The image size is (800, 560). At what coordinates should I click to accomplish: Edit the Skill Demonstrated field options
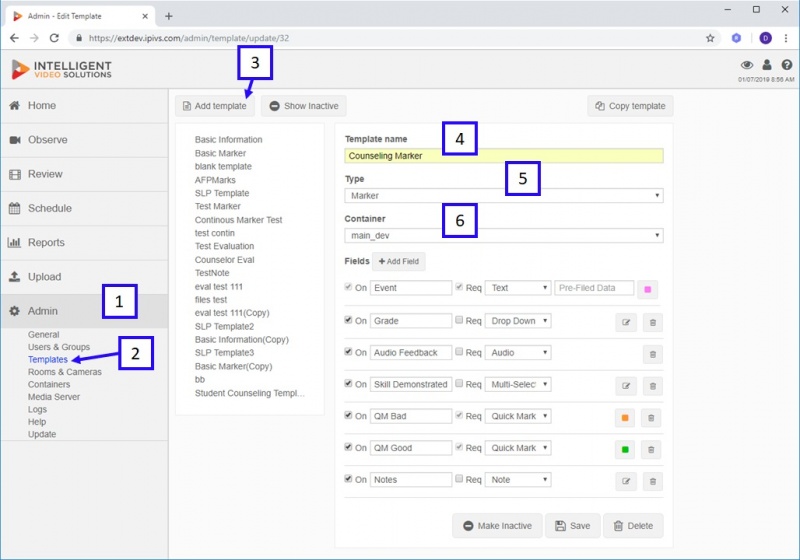(626, 386)
